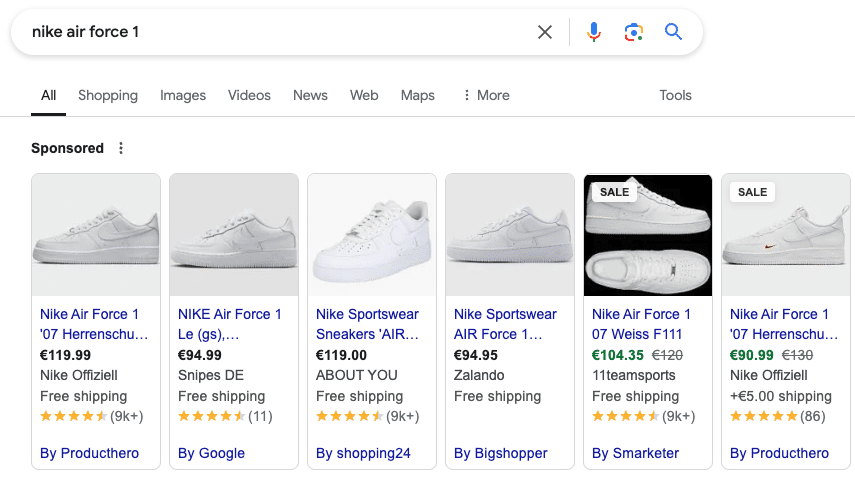The width and height of the screenshot is (855, 483).
Task: Open the Sponsored three-dot options menu
Action: click(x=121, y=148)
